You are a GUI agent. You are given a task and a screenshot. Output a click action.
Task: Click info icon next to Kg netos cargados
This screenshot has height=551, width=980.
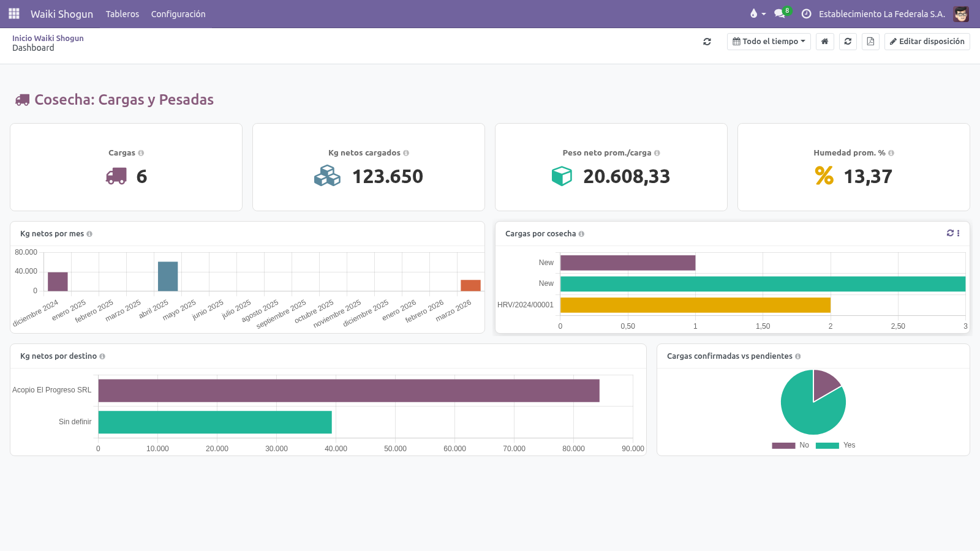[x=406, y=153]
